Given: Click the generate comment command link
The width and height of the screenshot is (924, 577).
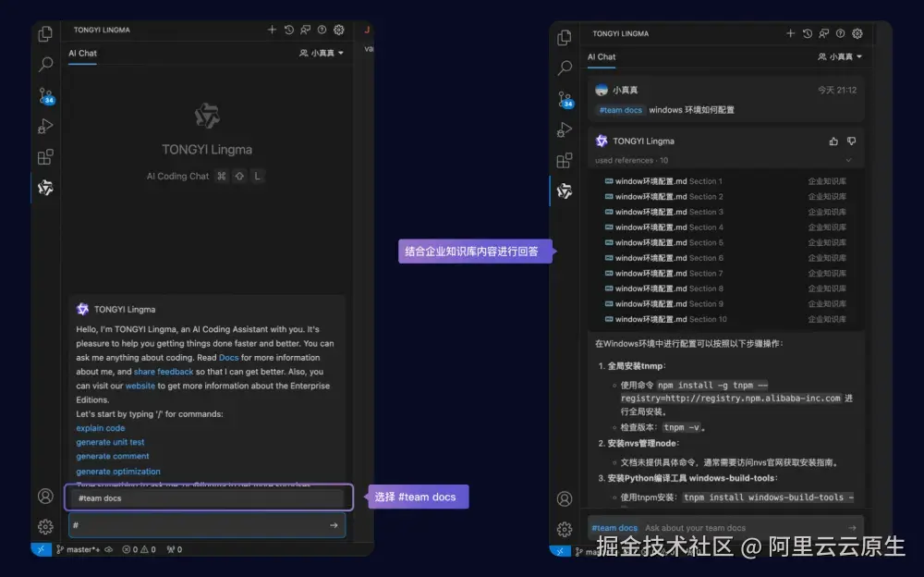Looking at the screenshot, I should (x=113, y=456).
